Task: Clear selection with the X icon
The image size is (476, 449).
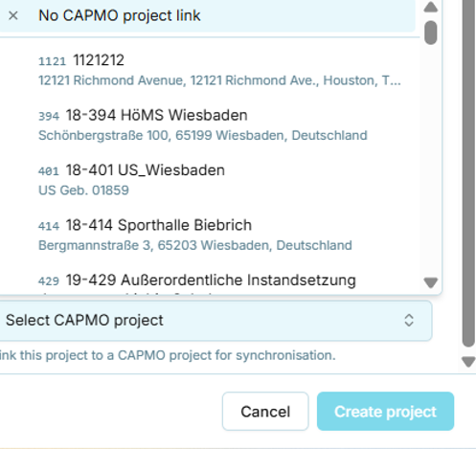Action: click(x=13, y=15)
